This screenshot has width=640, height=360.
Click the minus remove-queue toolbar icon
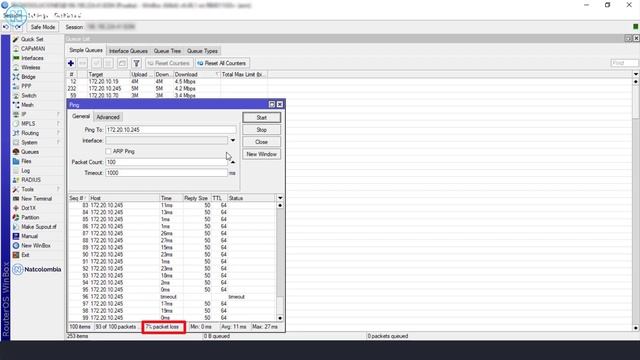(83, 63)
